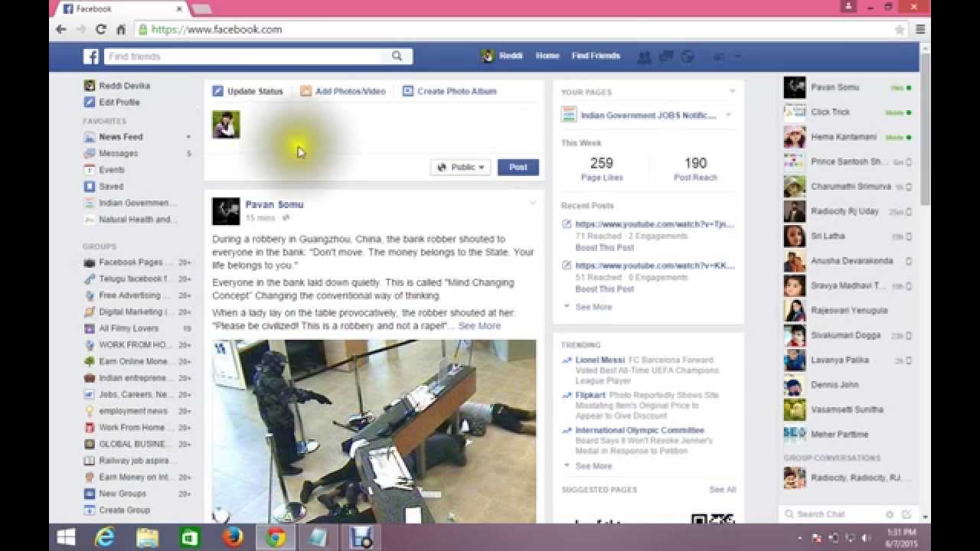This screenshot has height=551, width=980.
Task: Open Home in top navigation
Action: tap(547, 56)
